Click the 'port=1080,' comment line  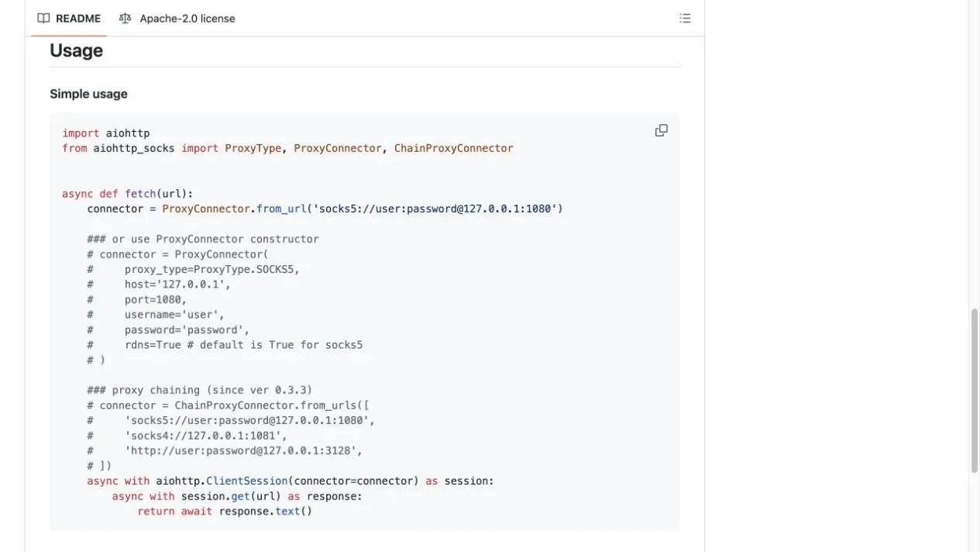coord(137,299)
